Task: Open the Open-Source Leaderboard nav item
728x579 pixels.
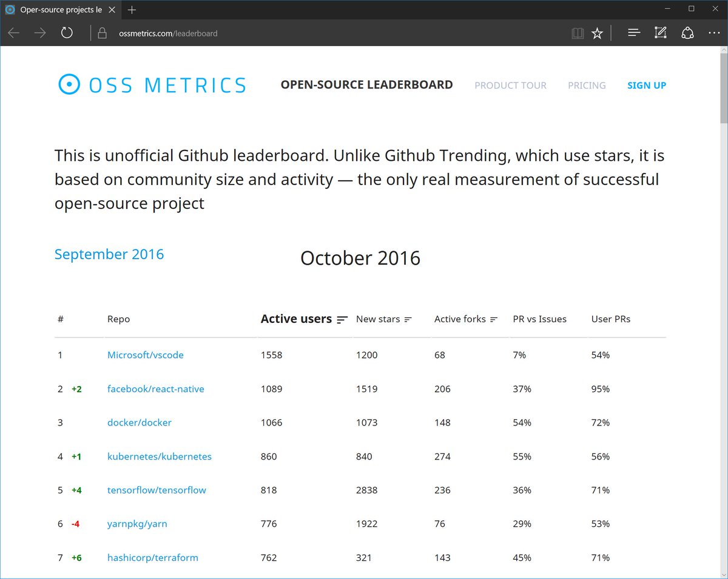Action: click(x=366, y=85)
